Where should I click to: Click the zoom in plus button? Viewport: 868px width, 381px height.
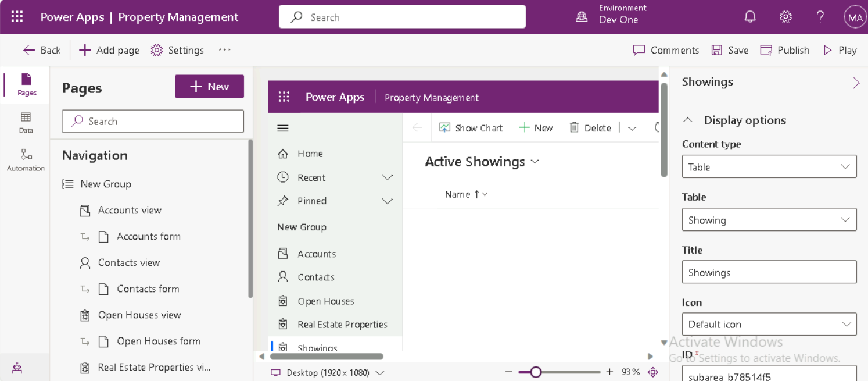609,372
